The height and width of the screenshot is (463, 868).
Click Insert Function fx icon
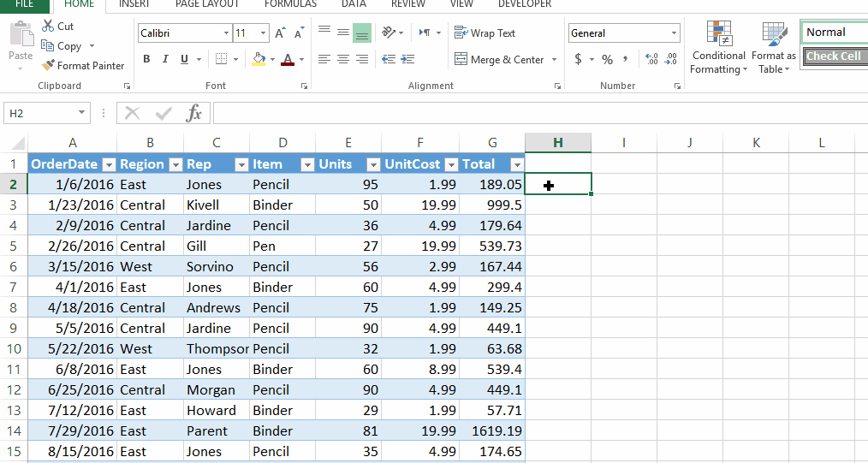coord(193,114)
